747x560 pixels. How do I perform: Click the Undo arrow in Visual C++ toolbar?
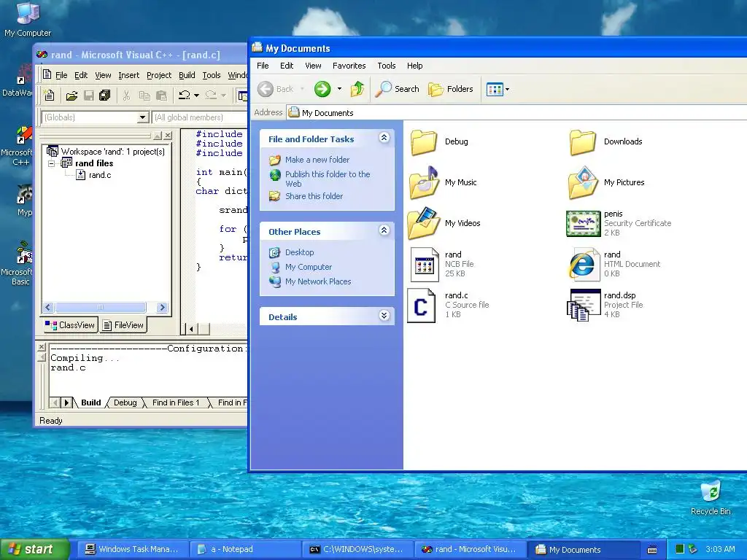pyautogui.click(x=185, y=96)
